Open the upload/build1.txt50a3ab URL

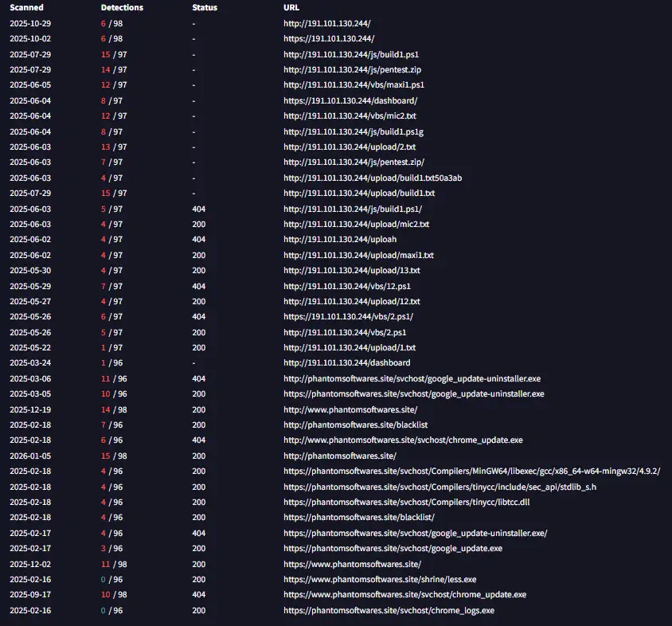[x=372, y=178]
